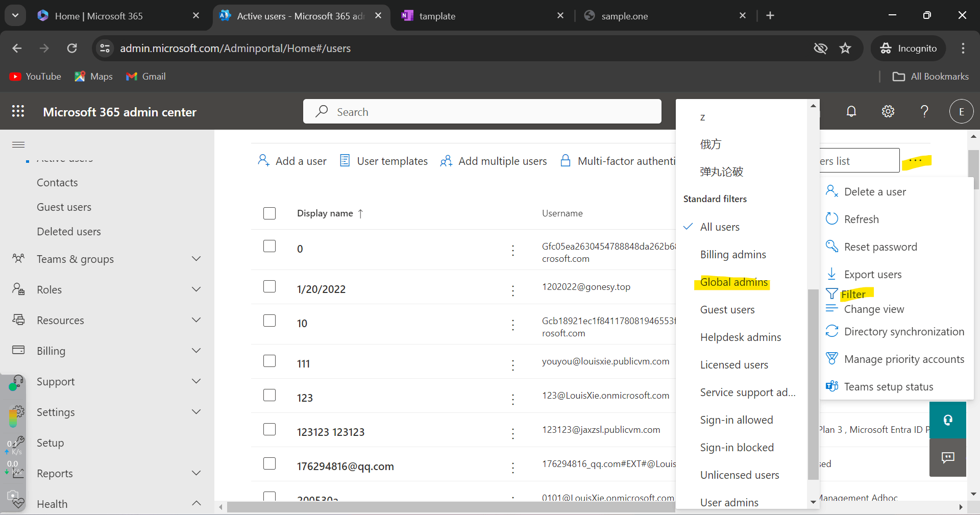
Task: Choose Global admins filter
Action: 733,282
